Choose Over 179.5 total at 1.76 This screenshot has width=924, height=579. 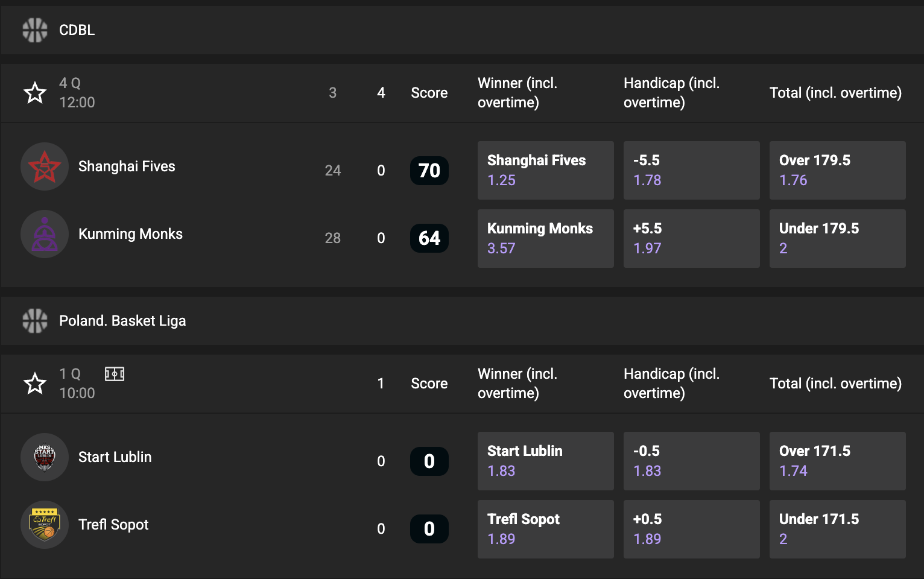point(837,171)
